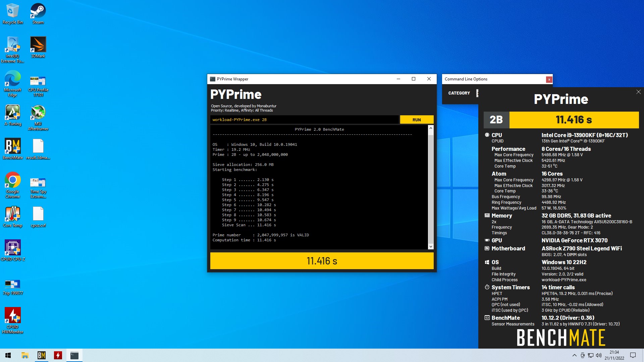Click 'HPET64, 19.2 MHz, 0.001 ms (Precise)' text
This screenshot has height=362, width=644.
(577, 293)
